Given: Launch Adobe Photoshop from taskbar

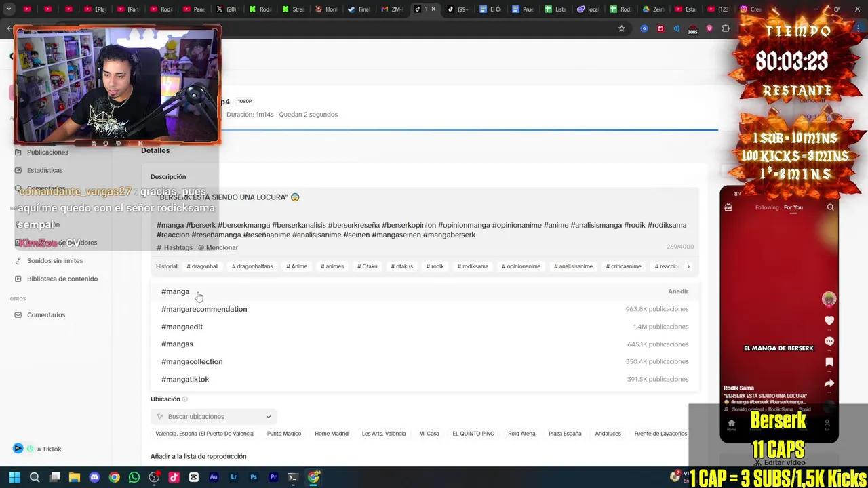Looking at the screenshot, I should [x=254, y=477].
